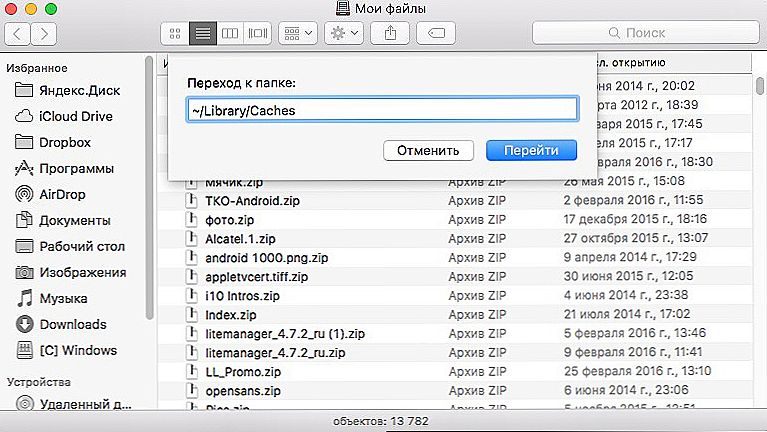Click the file list vertical scrollbar
767x432 pixels.
pyautogui.click(x=760, y=240)
